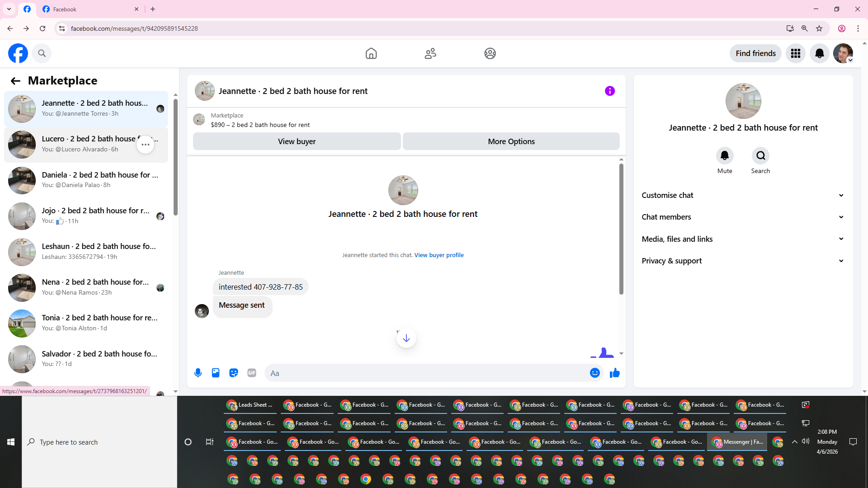Open Jeannette listing thumbnail in right panel
The height and width of the screenshot is (488, 868).
pos(743,101)
